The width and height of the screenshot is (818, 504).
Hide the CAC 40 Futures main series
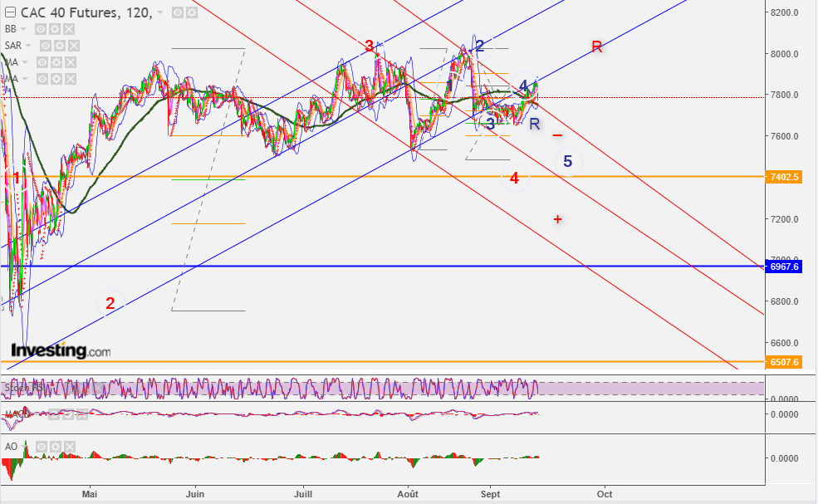178,12
